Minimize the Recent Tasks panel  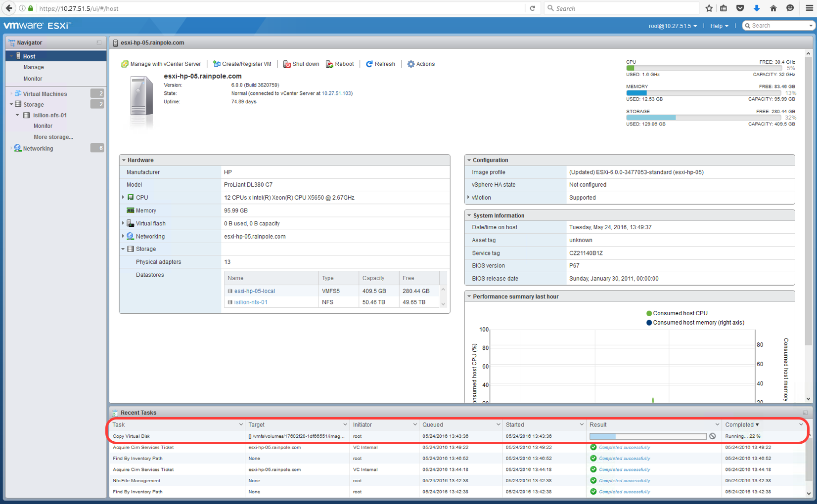[805, 413]
